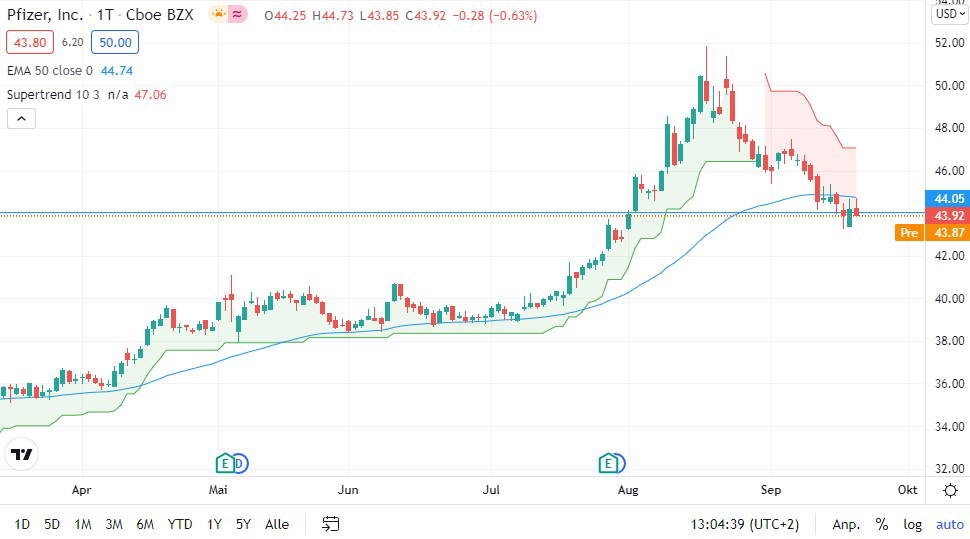Click the low value L43.85

click(380, 15)
